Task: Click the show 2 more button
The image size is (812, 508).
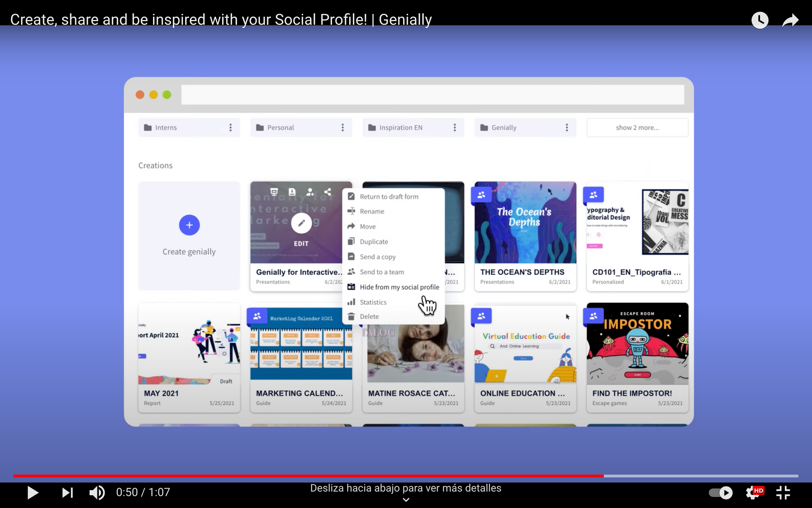Action: 637,128
